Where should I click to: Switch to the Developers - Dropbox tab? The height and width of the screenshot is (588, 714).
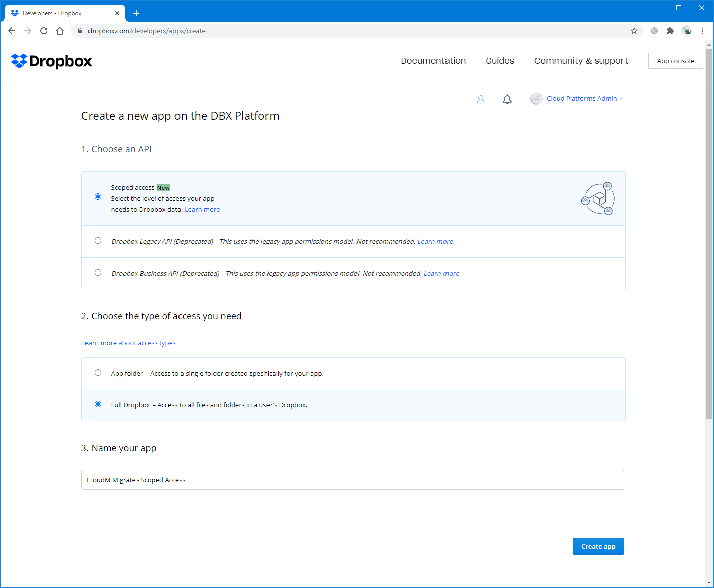pos(64,13)
